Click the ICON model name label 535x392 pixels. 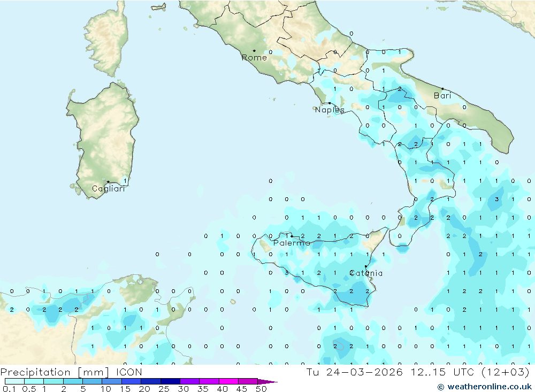(x=129, y=372)
